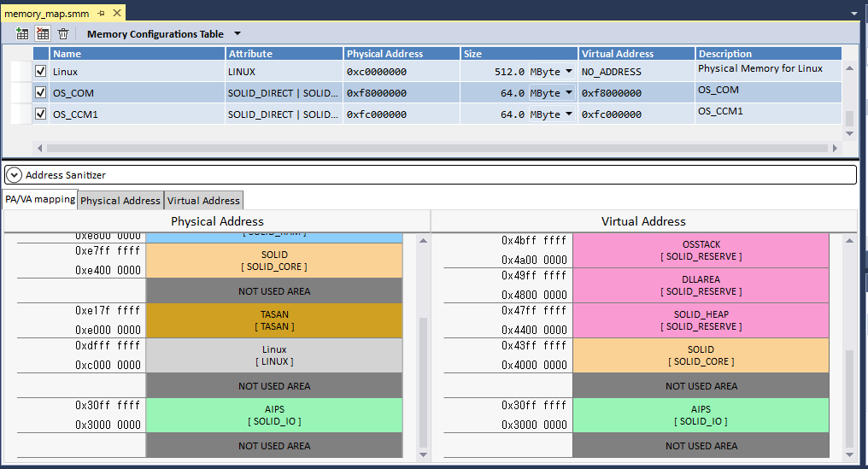Close the memory_map.smm tab
This screenshot has height=469, width=868.
[116, 13]
